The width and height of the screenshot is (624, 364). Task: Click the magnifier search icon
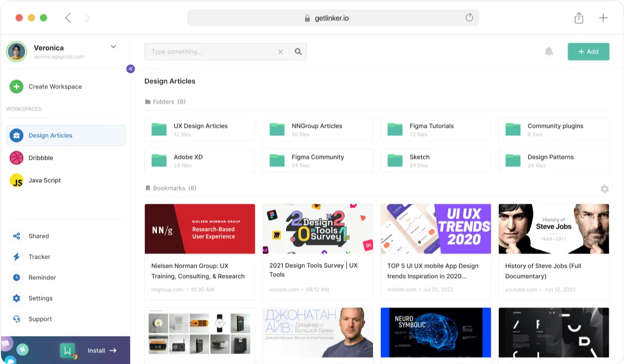tap(298, 52)
